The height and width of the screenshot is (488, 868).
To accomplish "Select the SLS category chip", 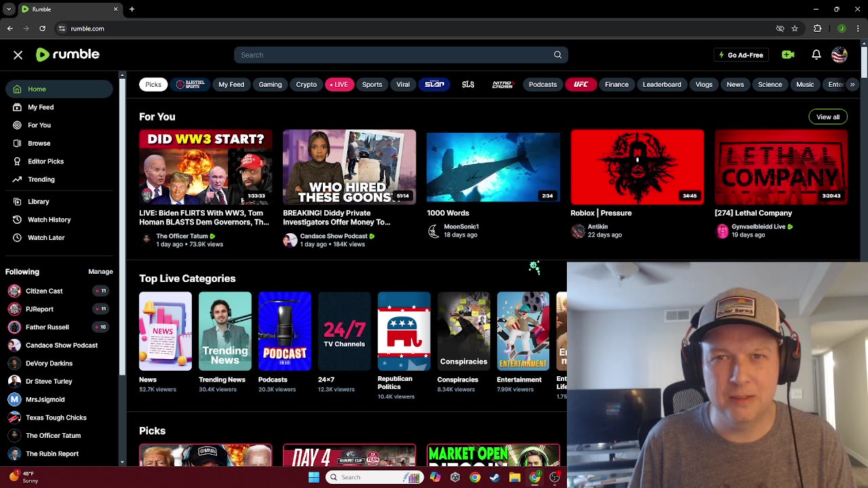I will [x=468, y=85].
